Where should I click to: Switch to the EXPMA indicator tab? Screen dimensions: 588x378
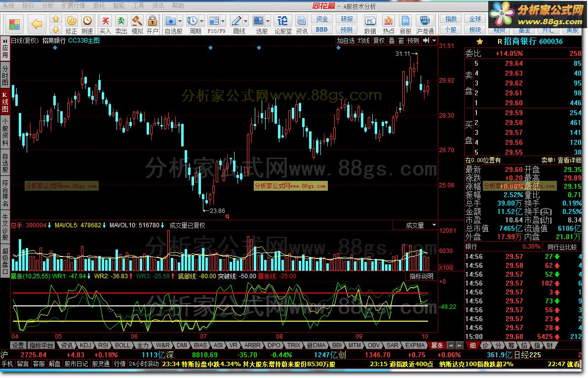415,345
